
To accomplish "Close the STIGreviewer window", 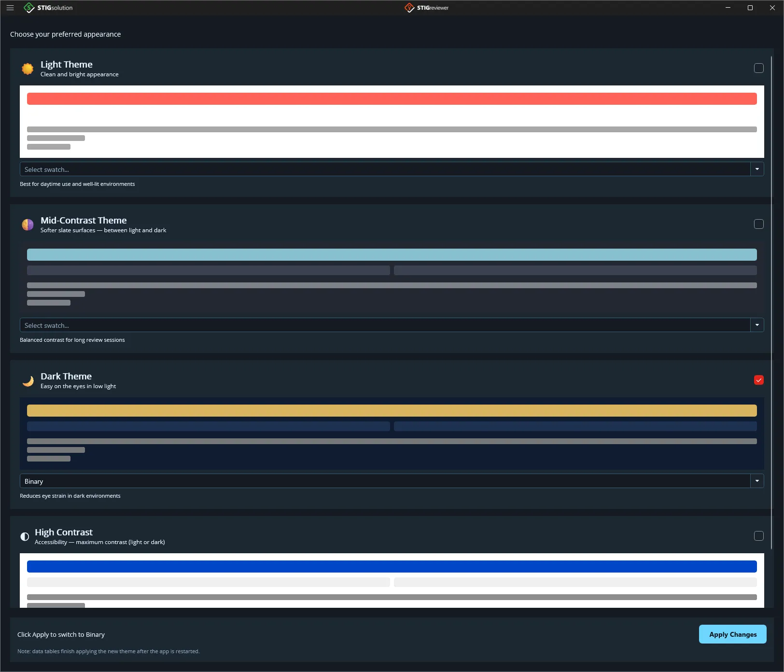I will (x=772, y=8).
